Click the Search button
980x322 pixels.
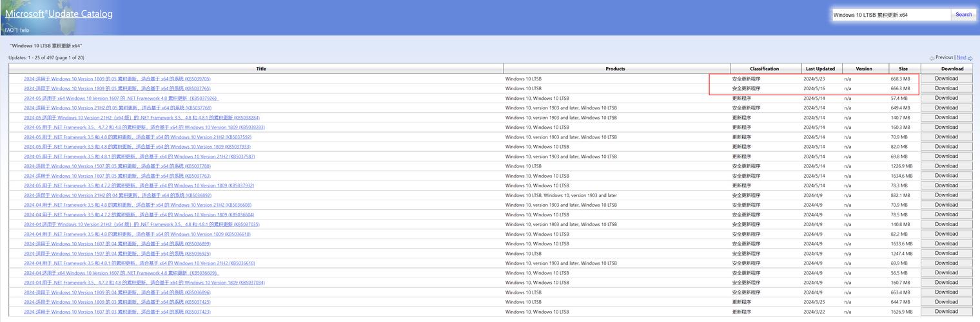[x=964, y=14]
